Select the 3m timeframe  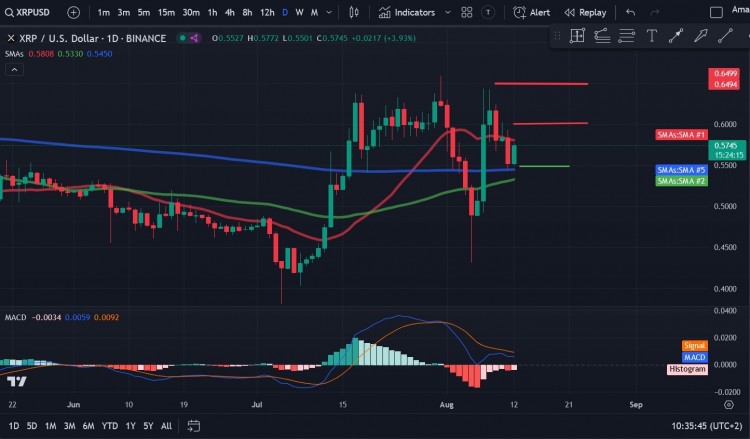click(x=123, y=12)
